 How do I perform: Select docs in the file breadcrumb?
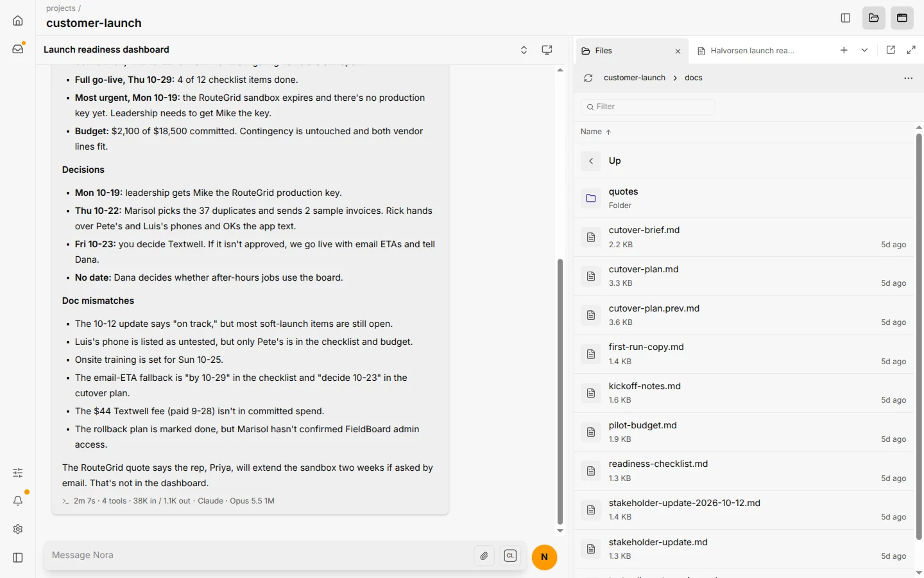[x=694, y=78]
